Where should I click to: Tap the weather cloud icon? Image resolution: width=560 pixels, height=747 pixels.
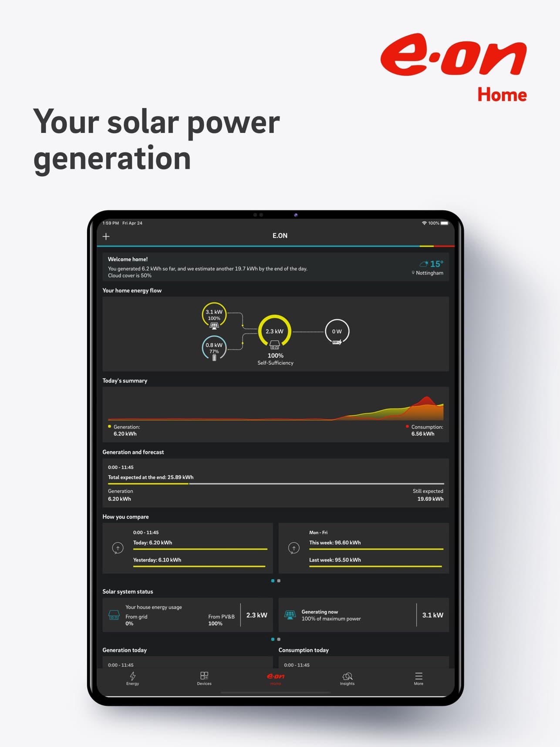424,264
